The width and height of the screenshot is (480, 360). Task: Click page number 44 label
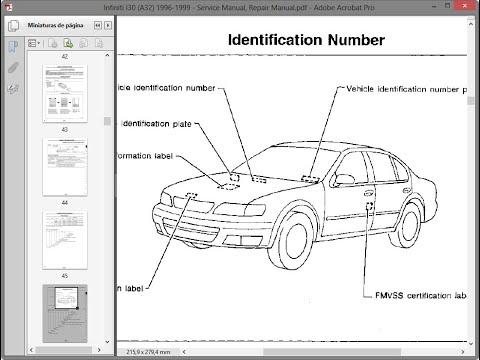[x=65, y=203]
